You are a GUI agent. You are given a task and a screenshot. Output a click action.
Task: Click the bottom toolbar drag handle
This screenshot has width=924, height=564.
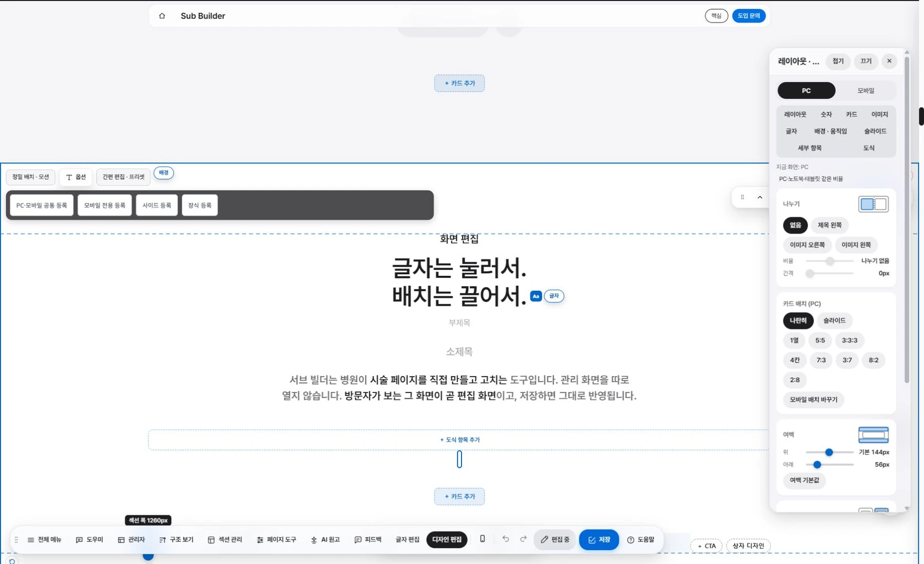point(16,540)
